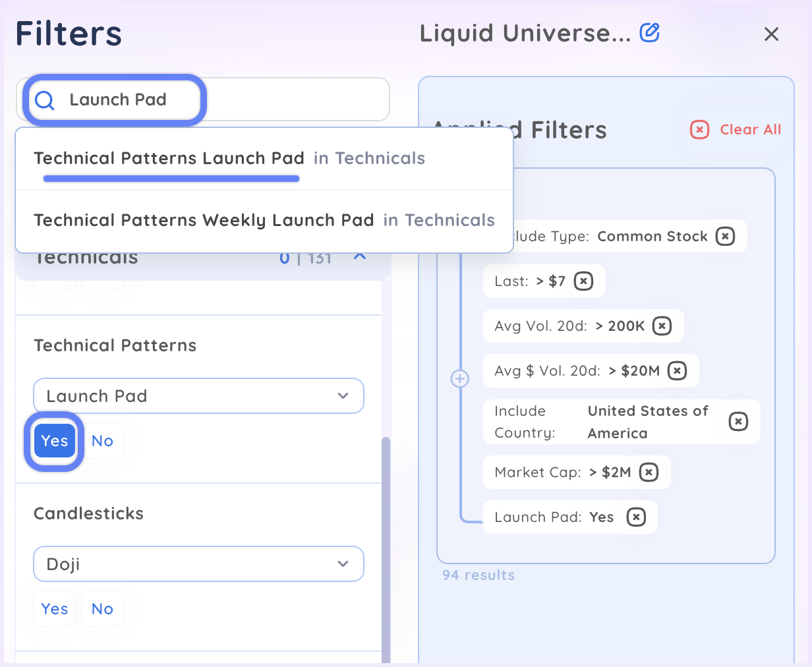Remove the Common Stock filter chip
Image resolution: width=812 pixels, height=667 pixels.
[725, 236]
